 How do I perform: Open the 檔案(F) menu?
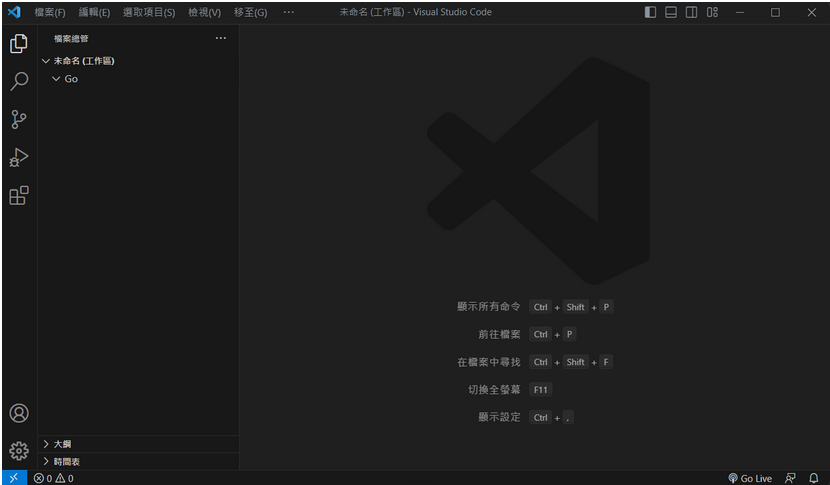tap(50, 12)
